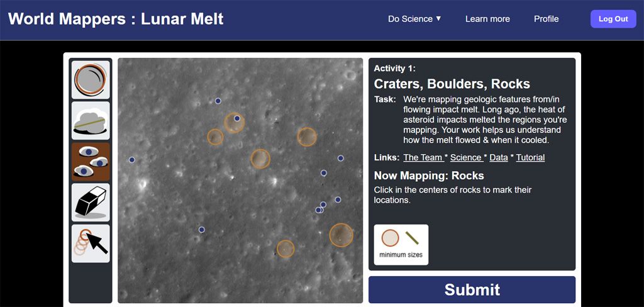Select the boulder line marking tool
The height and width of the screenshot is (307, 644).
click(91, 120)
